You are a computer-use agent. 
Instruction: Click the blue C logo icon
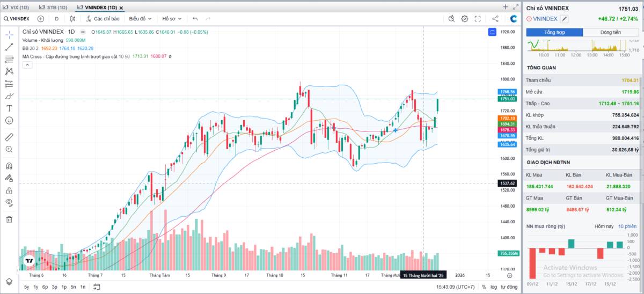pyautogui.click(x=514, y=19)
